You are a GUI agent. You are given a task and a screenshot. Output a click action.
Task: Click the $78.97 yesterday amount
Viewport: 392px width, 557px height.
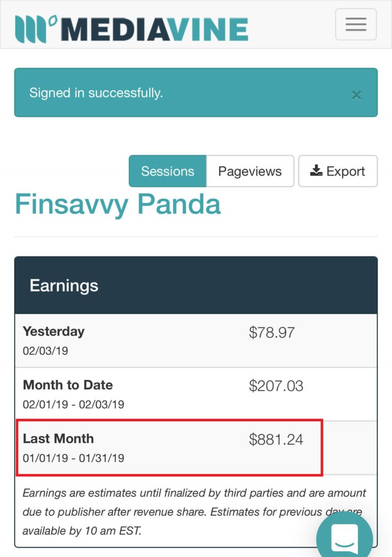[272, 332]
